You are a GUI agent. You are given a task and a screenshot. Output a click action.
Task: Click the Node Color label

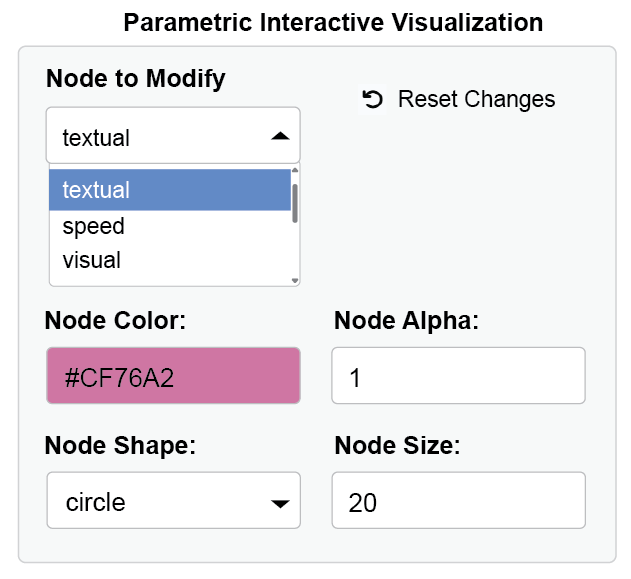[x=116, y=321]
